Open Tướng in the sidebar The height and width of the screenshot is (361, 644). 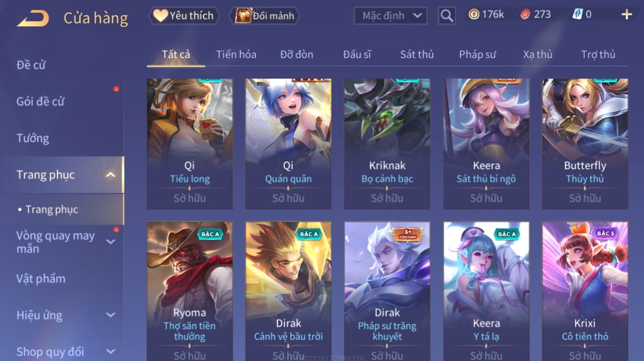33,138
